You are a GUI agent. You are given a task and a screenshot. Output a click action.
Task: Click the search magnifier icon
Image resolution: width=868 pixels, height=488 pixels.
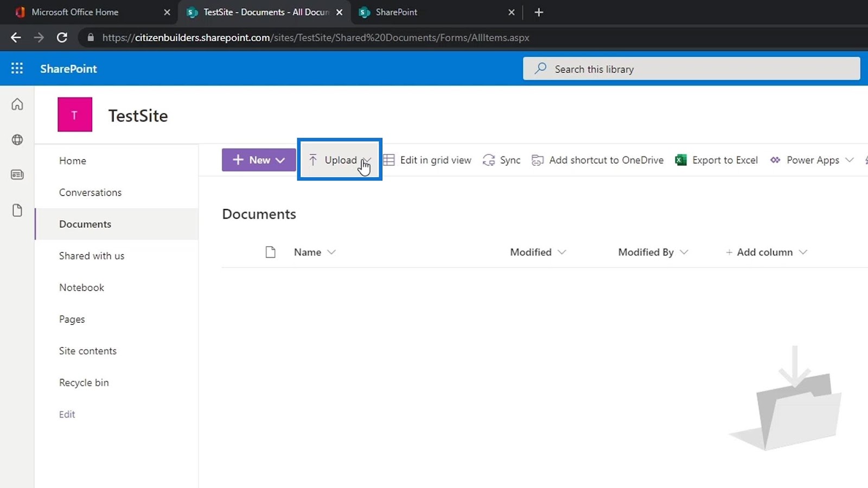tap(540, 69)
